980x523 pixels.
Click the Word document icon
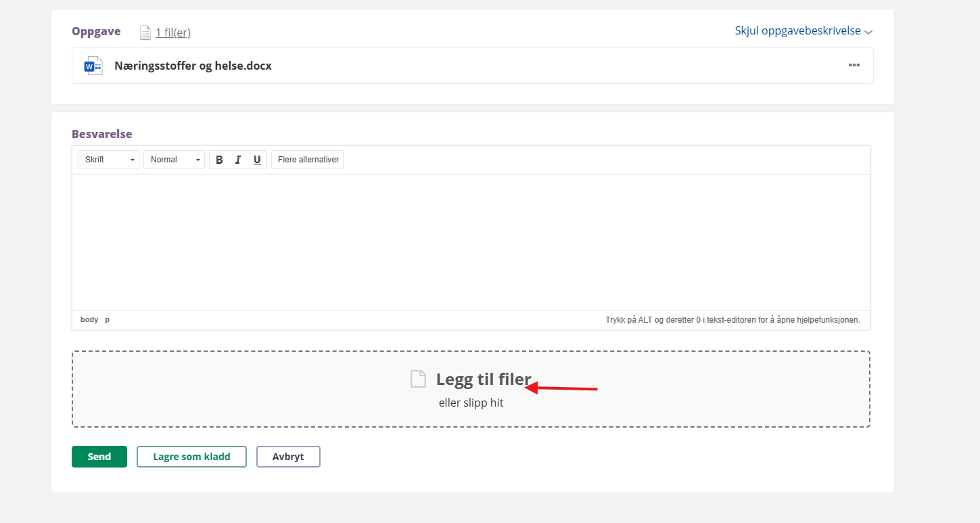(x=93, y=66)
